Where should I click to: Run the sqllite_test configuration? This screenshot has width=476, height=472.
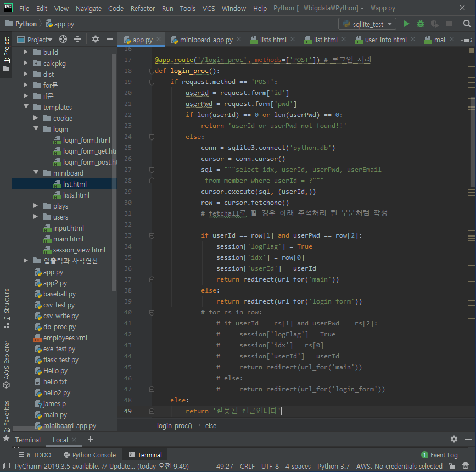click(406, 24)
